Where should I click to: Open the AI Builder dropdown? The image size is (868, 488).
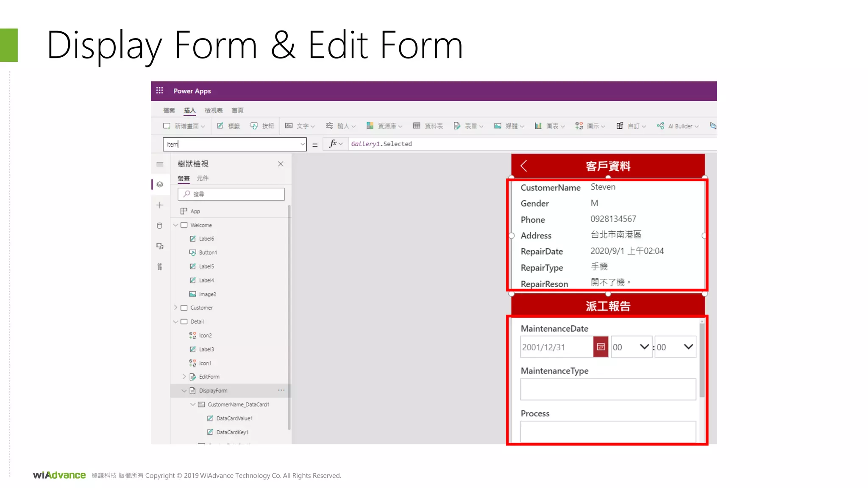pos(678,126)
